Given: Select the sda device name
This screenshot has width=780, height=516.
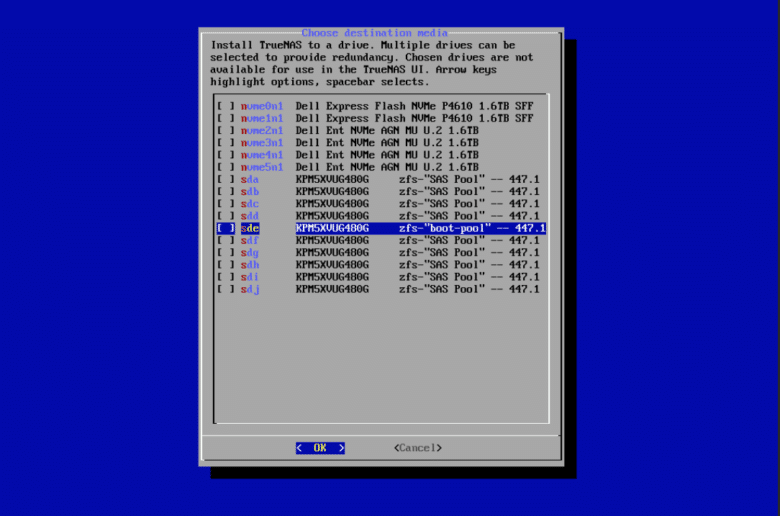Looking at the screenshot, I should coord(250,179).
